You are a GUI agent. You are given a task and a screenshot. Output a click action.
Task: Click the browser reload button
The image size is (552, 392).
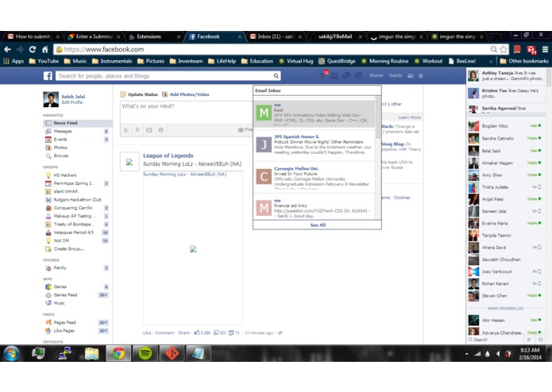click(x=33, y=49)
